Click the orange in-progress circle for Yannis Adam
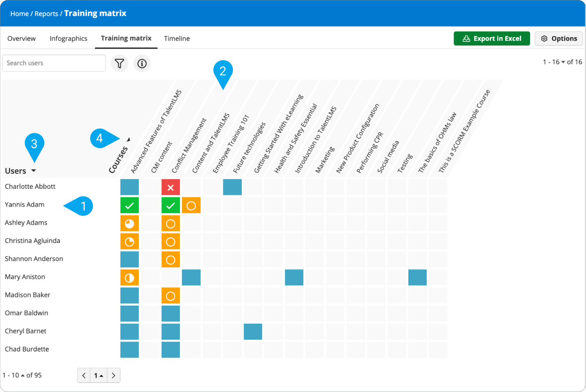This screenshot has height=392, width=586. [191, 205]
